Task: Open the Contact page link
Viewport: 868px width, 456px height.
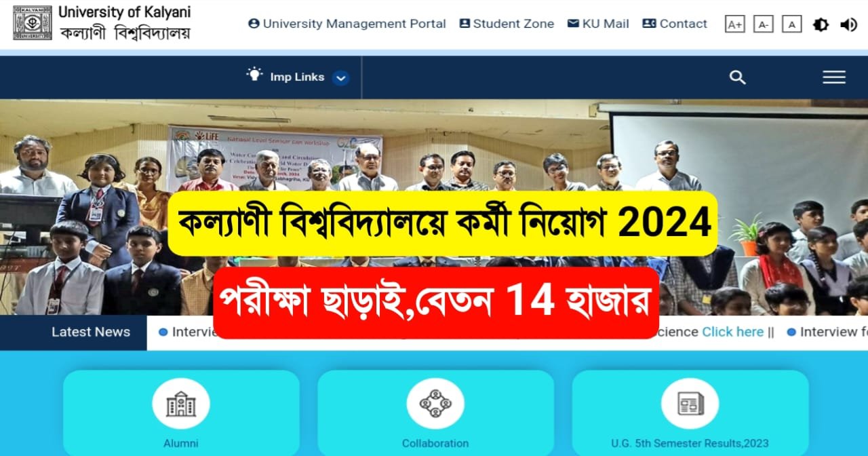Action: [675, 24]
